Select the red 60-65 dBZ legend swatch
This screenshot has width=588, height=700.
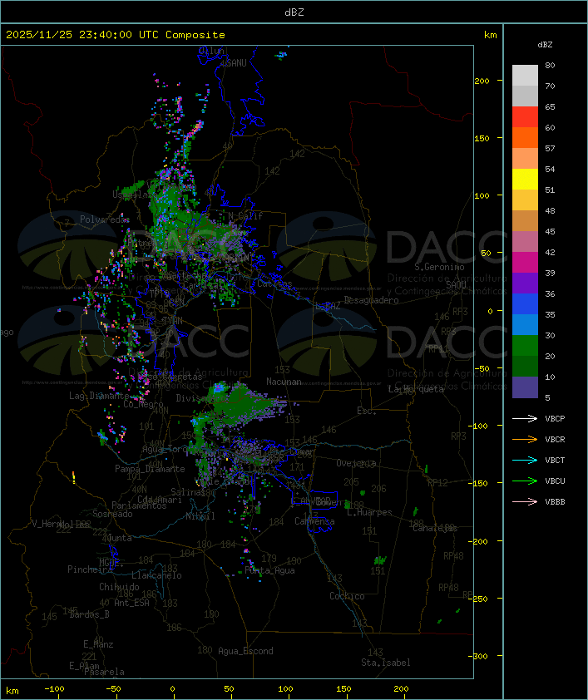[525, 117]
